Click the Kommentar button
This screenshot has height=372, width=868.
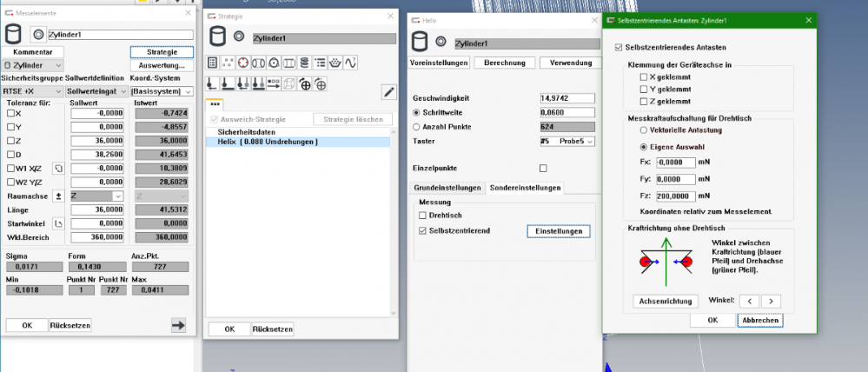pyautogui.click(x=33, y=52)
